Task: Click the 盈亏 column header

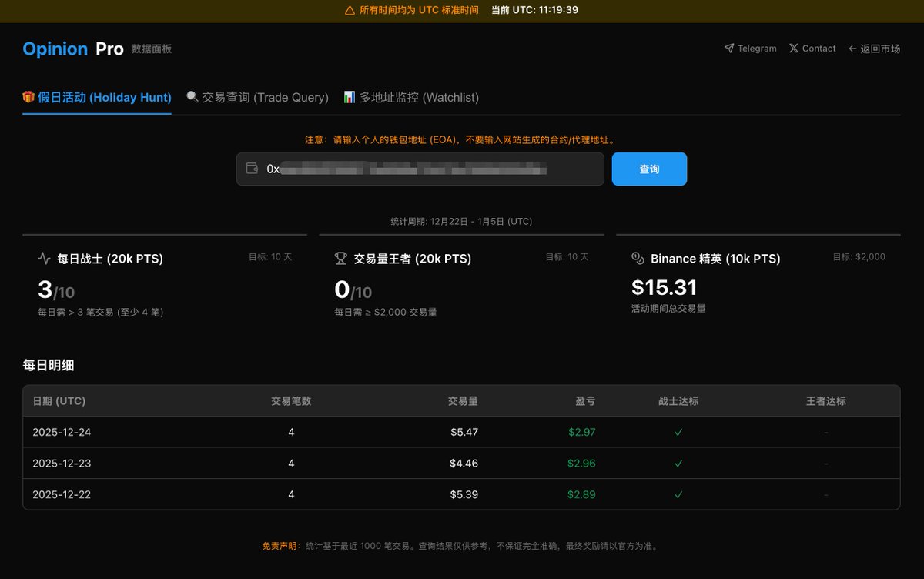Action: pos(585,401)
